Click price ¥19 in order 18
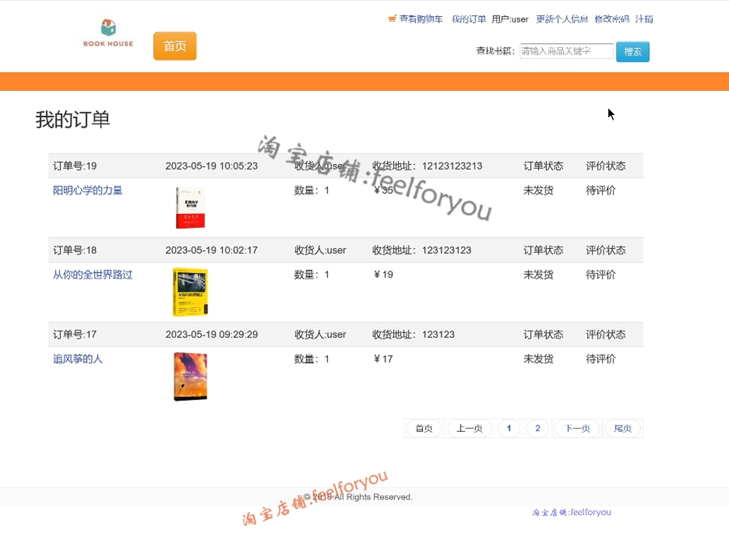729x560 pixels. coord(384,275)
